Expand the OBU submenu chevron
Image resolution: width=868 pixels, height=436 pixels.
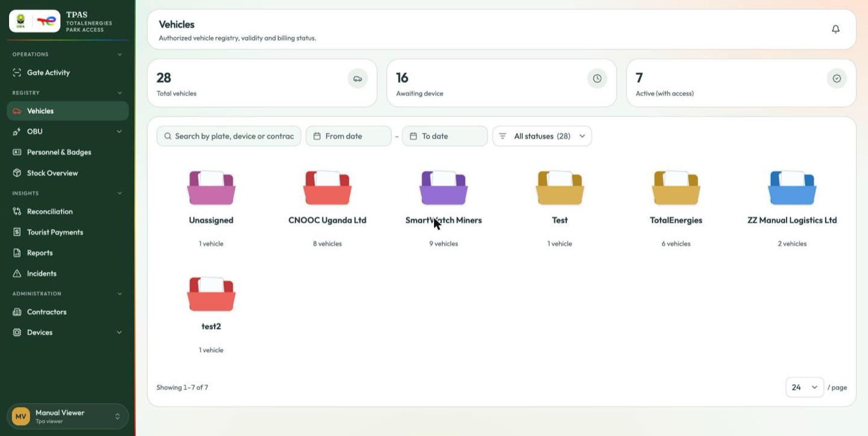pos(119,131)
